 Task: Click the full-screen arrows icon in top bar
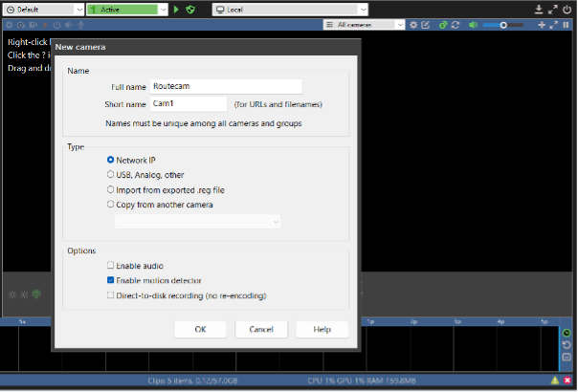point(552,10)
